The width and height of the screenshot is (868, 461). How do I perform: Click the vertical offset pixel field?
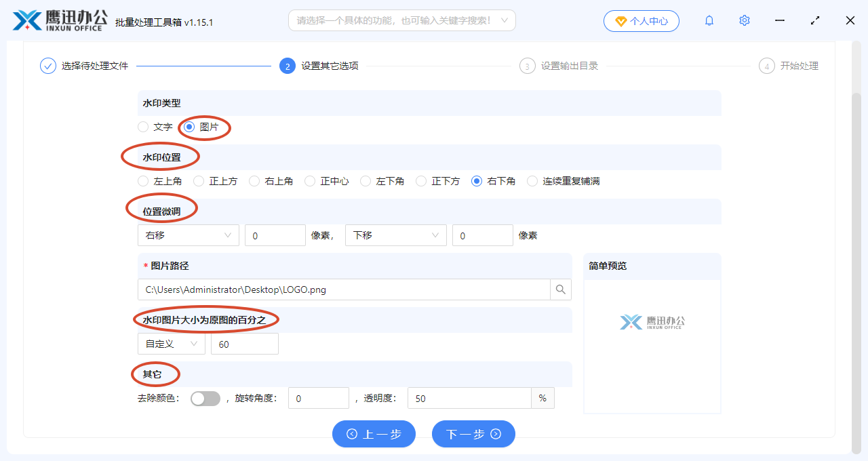pos(483,235)
